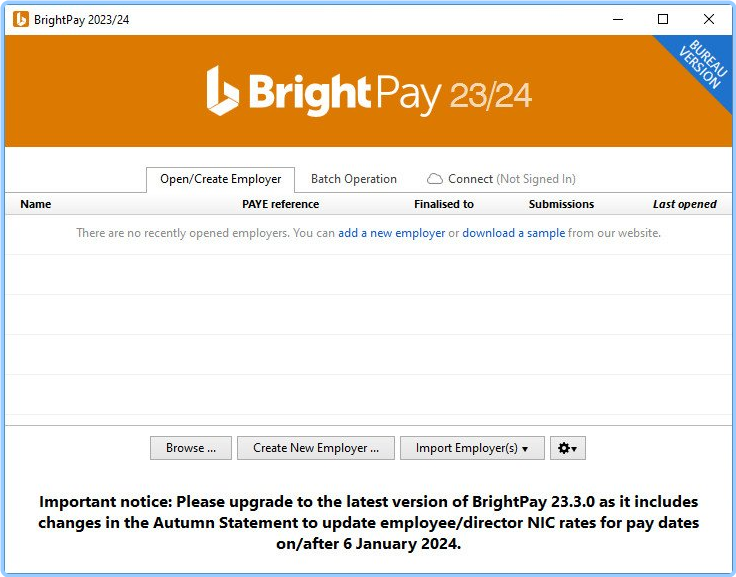This screenshot has width=736, height=577.
Task: Click the Important notice upgrade message
Action: coord(368,523)
